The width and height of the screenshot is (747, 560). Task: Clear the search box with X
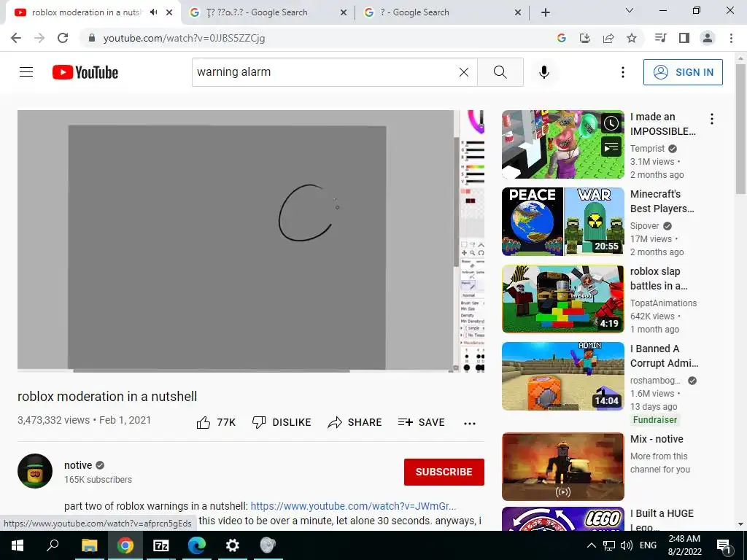pos(463,72)
